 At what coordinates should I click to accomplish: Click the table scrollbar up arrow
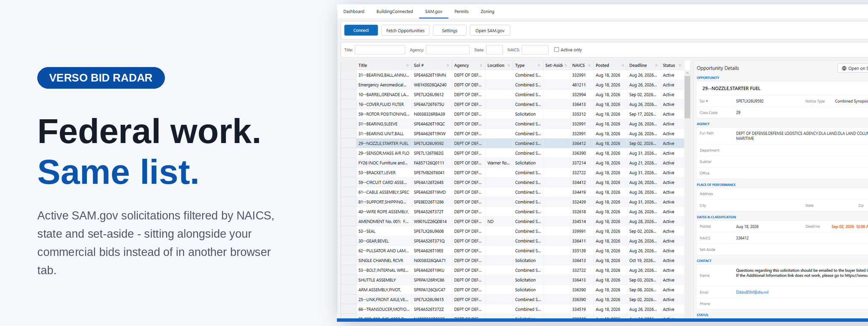(687, 73)
